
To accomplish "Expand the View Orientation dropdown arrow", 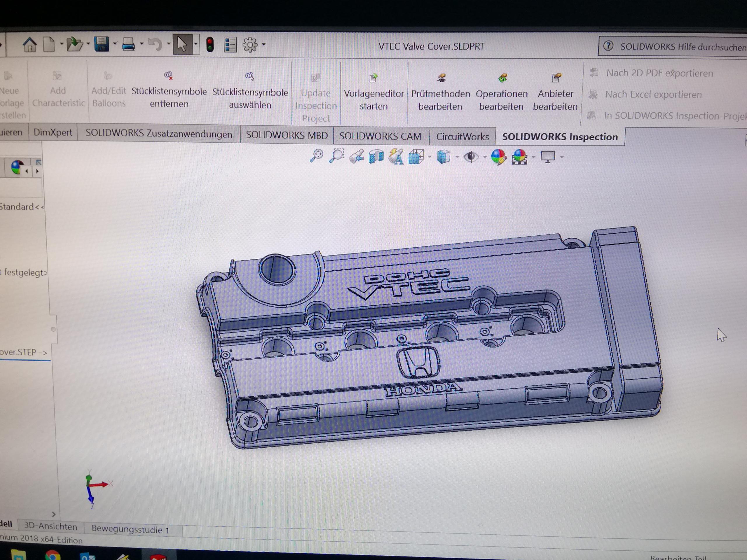I will click(430, 157).
